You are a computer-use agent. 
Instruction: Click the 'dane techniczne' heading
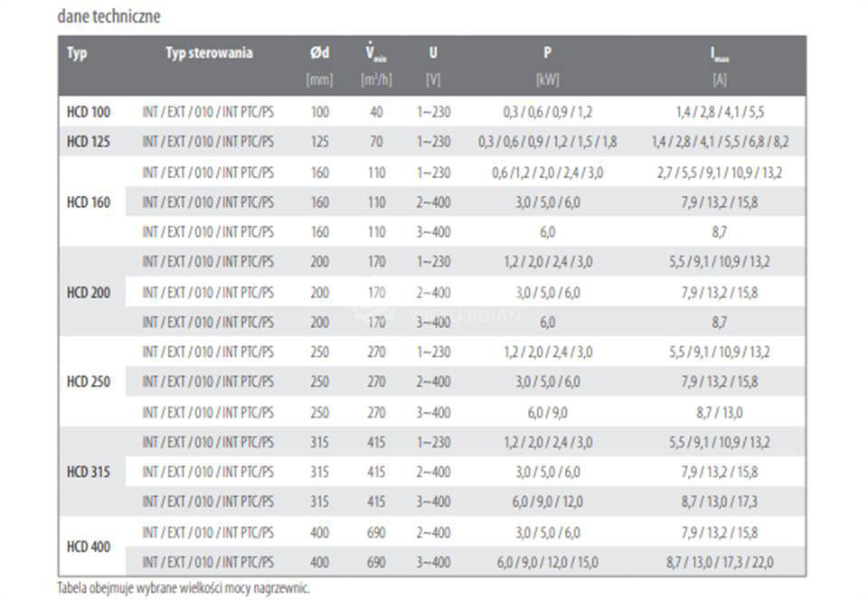coord(109,16)
